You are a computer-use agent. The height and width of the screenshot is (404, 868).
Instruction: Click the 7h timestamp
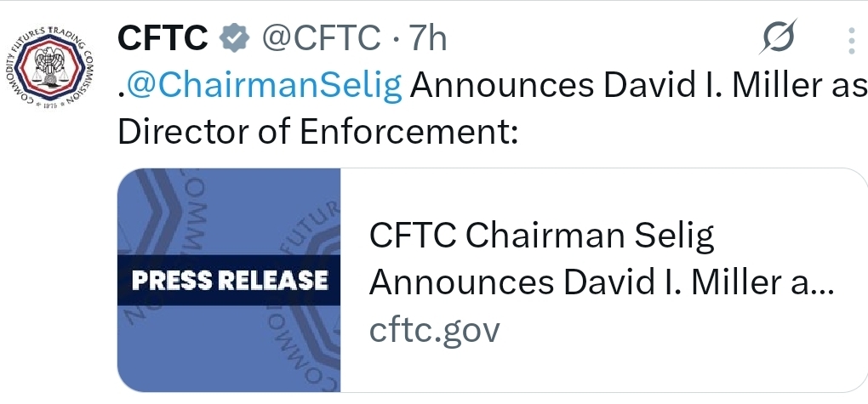click(x=428, y=38)
